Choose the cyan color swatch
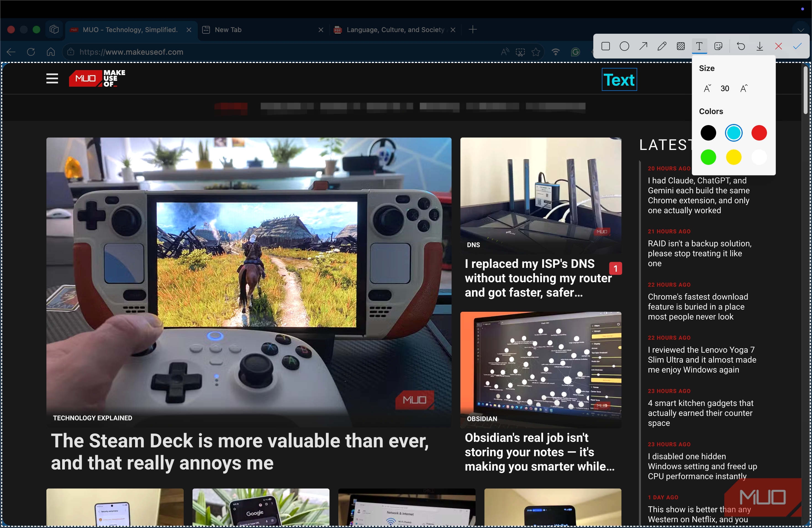 [734, 133]
